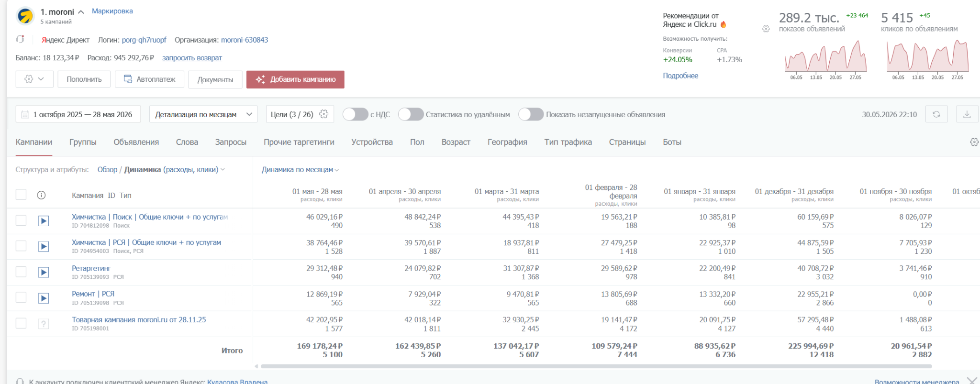
Task: Click the Пополнить button
Action: (x=84, y=79)
